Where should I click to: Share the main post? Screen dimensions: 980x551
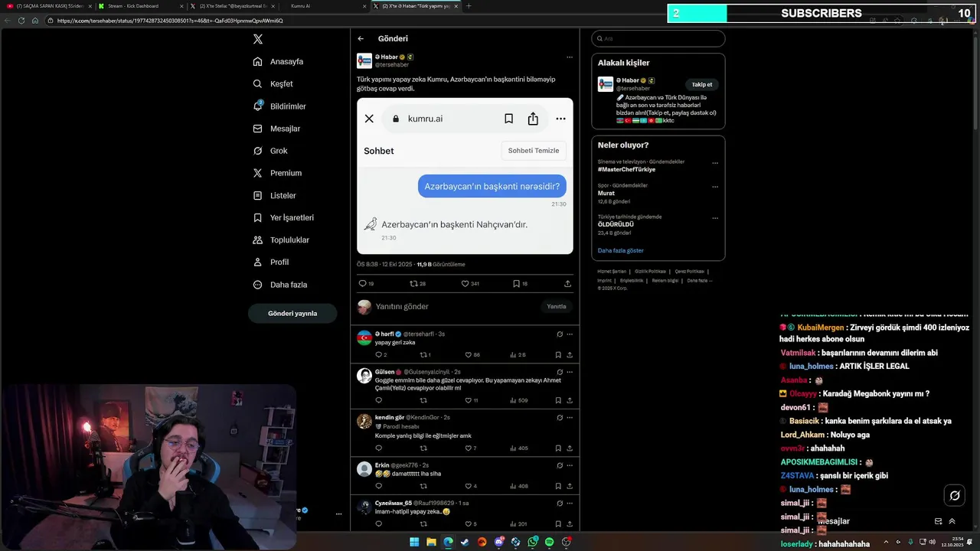tap(567, 283)
